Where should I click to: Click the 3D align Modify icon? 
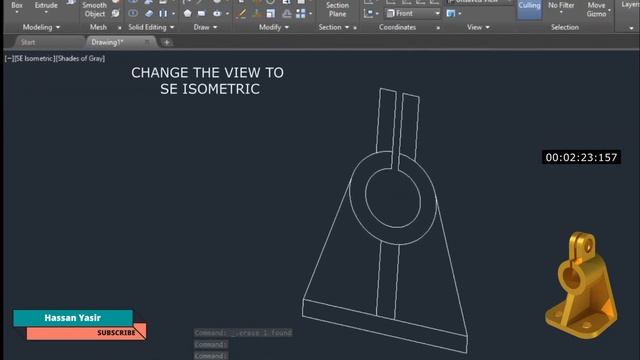point(256,13)
